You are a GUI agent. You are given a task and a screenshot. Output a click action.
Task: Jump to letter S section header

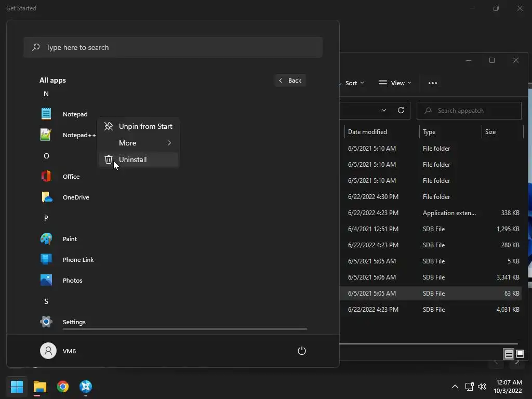point(46,301)
